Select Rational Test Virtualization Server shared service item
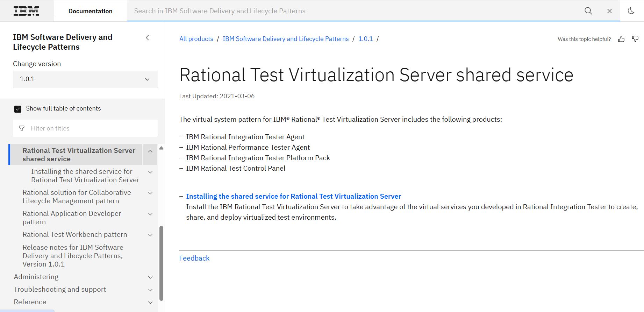This screenshot has width=644, height=312. point(79,155)
